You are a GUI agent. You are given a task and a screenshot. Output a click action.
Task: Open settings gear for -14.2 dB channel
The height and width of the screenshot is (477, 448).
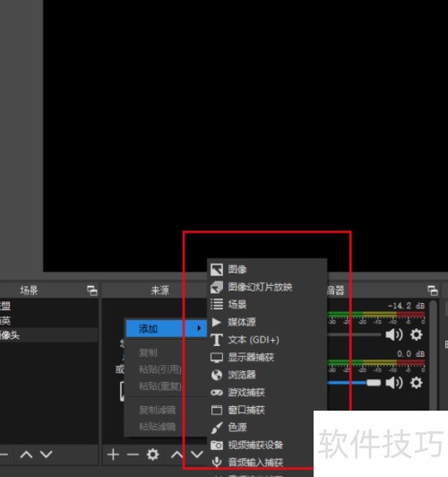pyautogui.click(x=416, y=334)
